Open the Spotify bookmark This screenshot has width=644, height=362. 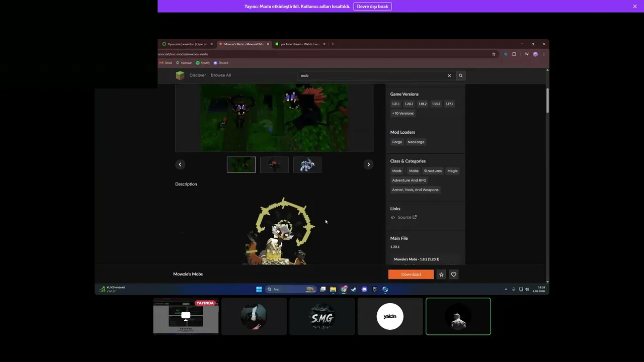[x=203, y=63]
